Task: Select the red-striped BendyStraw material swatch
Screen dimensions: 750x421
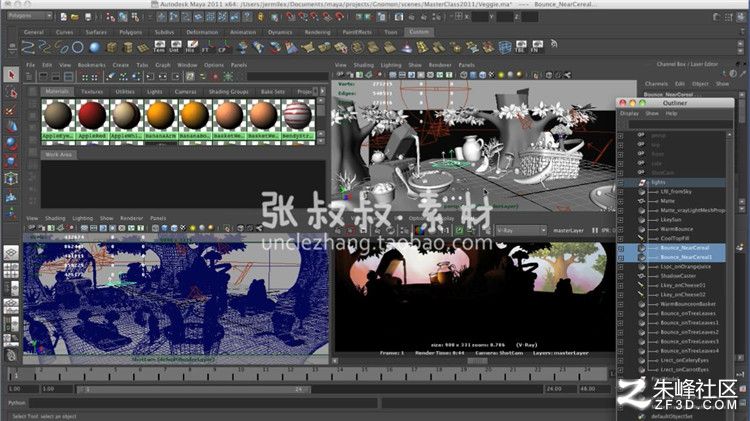Action: click(298, 120)
